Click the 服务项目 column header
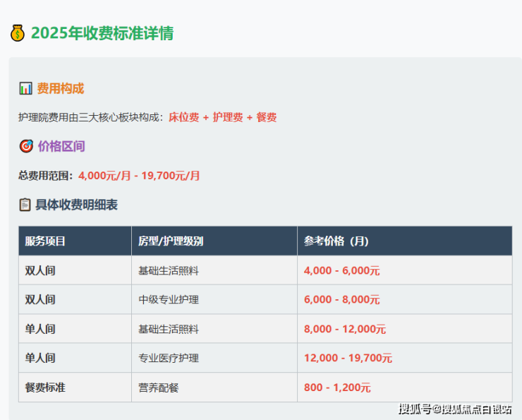Viewport: 522px width, 420px height. click(x=45, y=241)
